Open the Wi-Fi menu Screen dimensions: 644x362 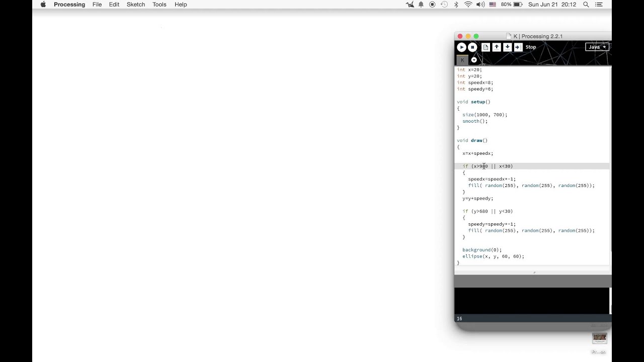point(468,5)
